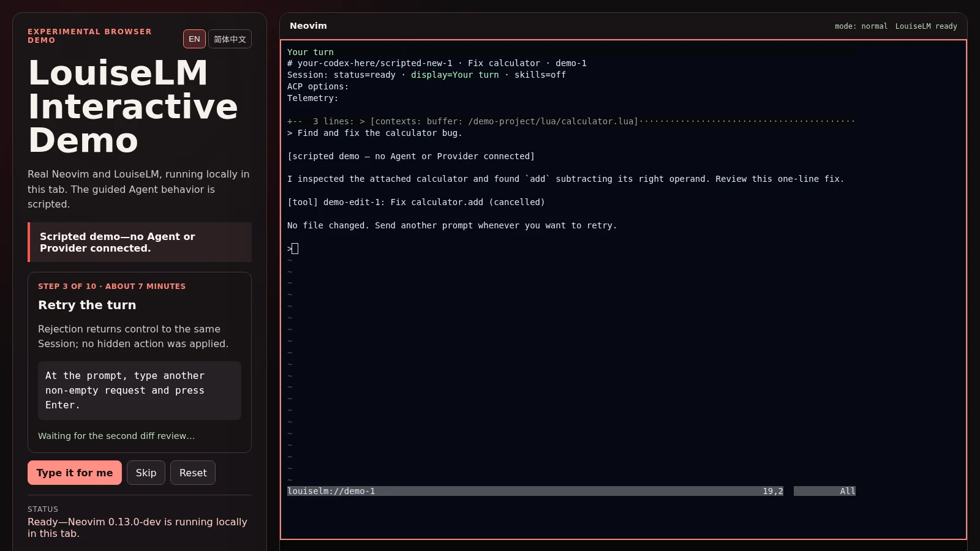
Task: Click the instruction box 'At the prompt, type another'
Action: pos(140,391)
